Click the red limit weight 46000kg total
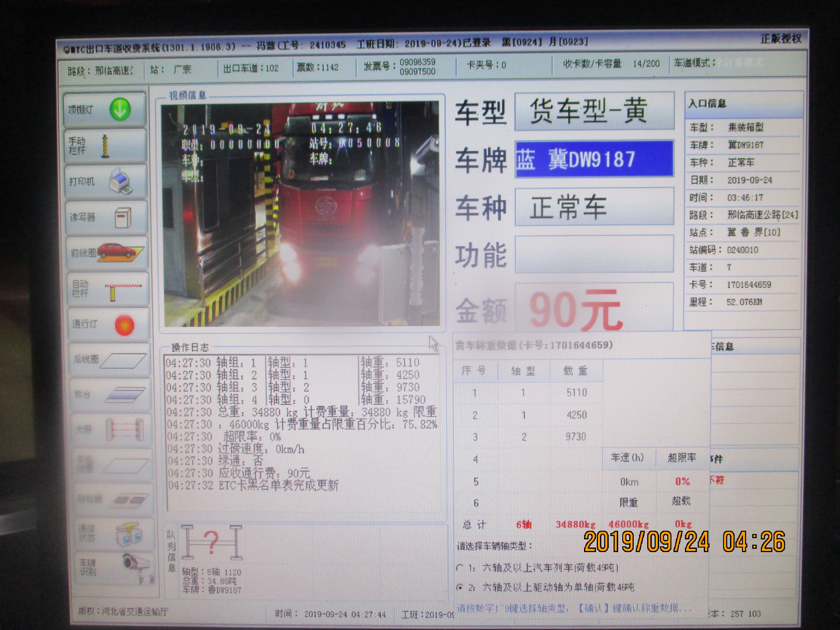 [x=628, y=525]
